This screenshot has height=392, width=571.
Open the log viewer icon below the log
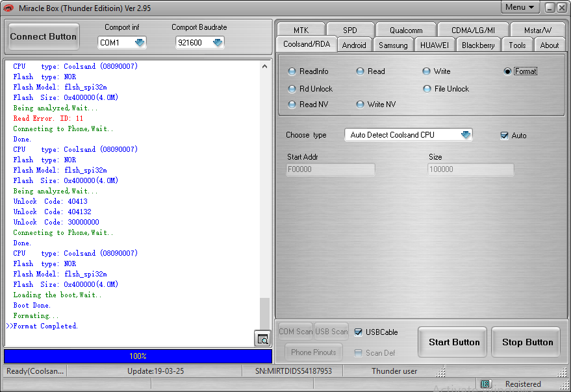pyautogui.click(x=262, y=339)
